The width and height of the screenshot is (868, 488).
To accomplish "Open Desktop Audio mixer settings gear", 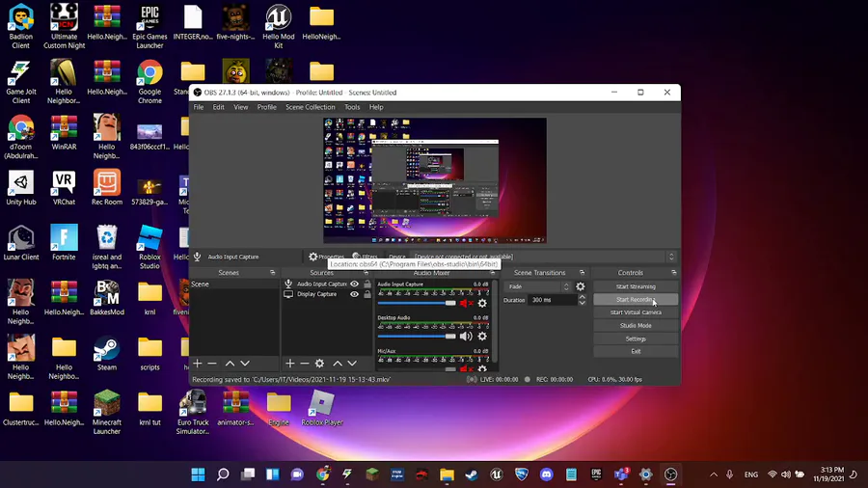I will point(482,337).
